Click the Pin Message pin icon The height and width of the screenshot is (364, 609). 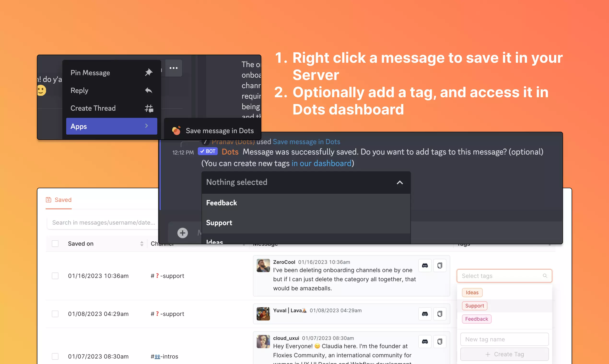[149, 72]
